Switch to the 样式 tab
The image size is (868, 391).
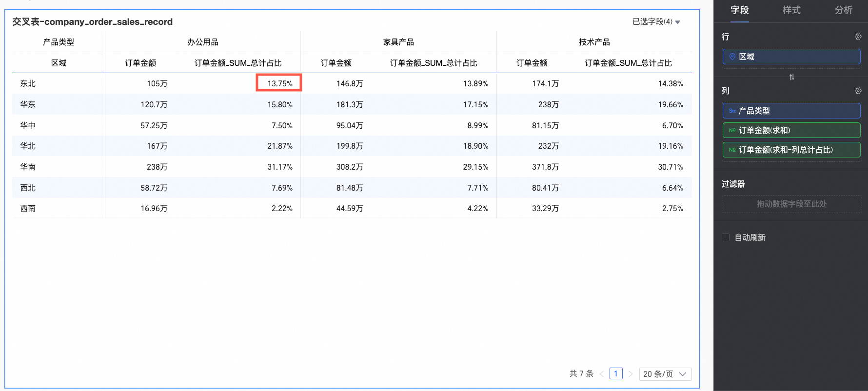point(791,10)
